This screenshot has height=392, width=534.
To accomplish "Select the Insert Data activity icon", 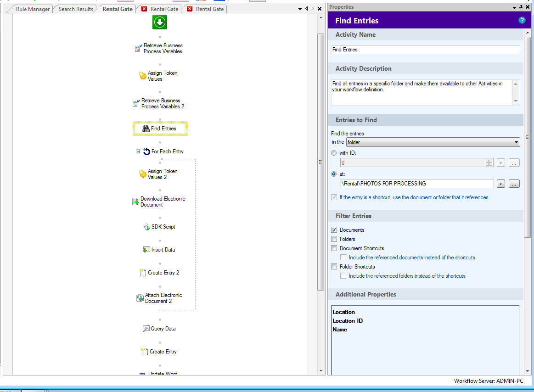I will click(x=146, y=250).
